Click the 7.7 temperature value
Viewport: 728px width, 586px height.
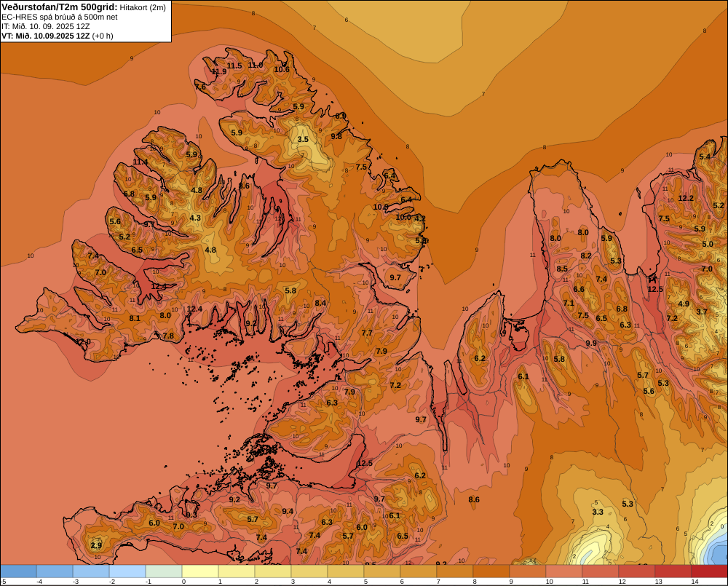click(367, 333)
